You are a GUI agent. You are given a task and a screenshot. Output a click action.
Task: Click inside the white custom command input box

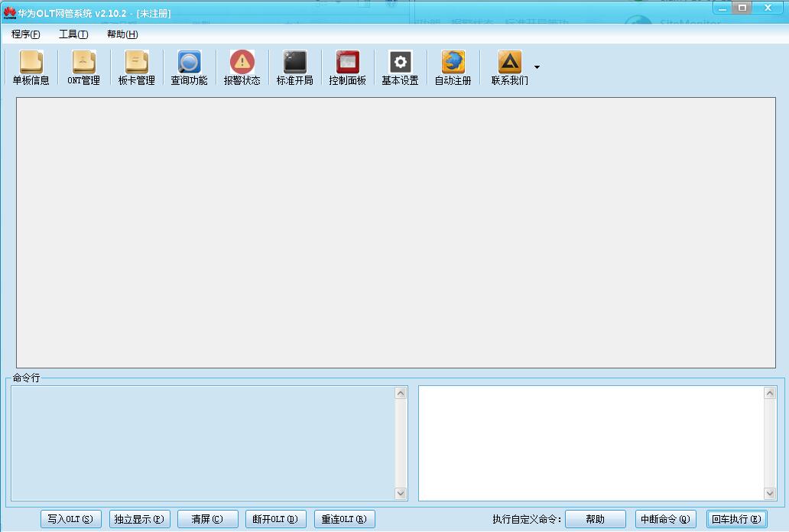591,443
